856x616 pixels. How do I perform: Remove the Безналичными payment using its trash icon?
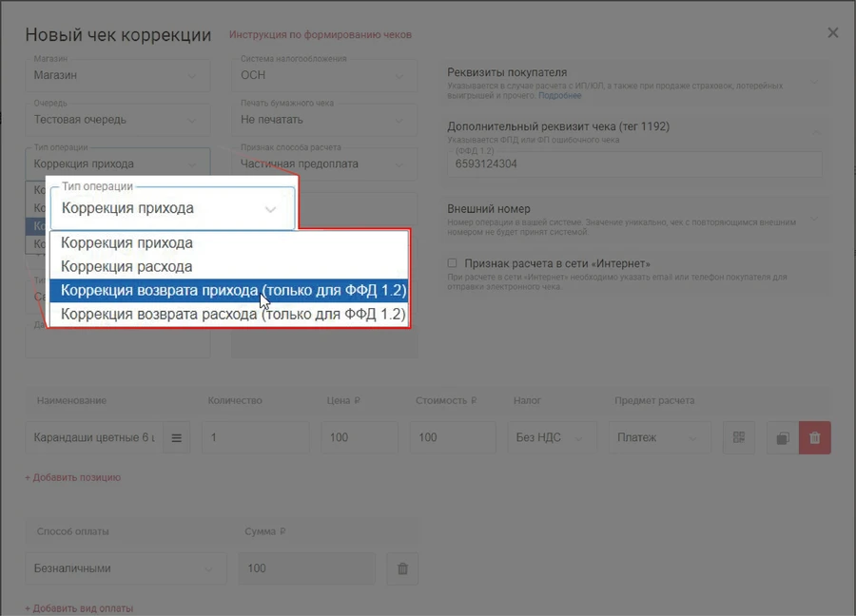(x=402, y=568)
